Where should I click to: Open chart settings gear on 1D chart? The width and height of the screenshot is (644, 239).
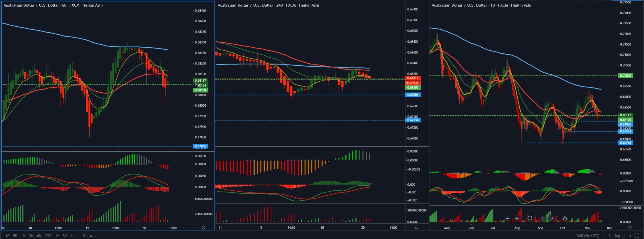[x=630, y=228]
